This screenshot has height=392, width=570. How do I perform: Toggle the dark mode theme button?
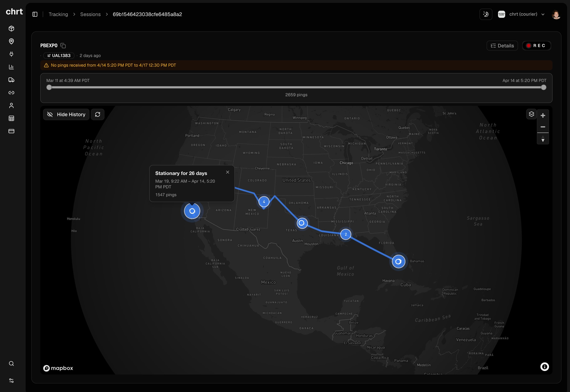486,14
